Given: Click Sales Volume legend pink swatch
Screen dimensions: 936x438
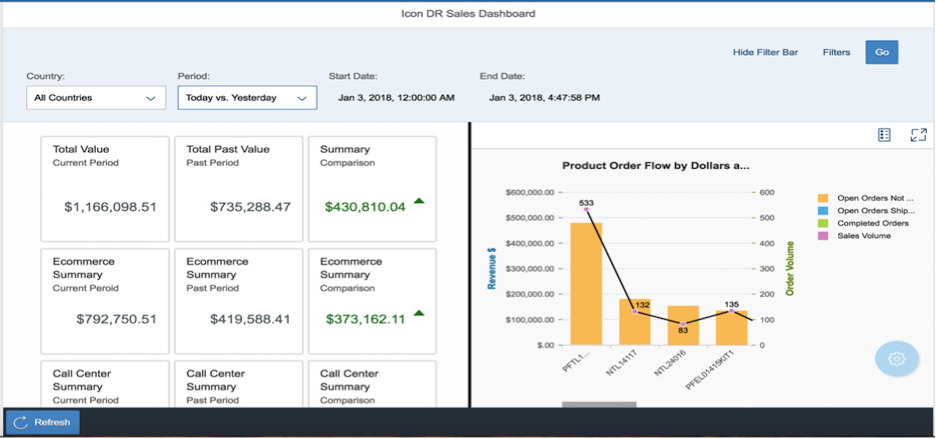Looking at the screenshot, I should pos(823,236).
